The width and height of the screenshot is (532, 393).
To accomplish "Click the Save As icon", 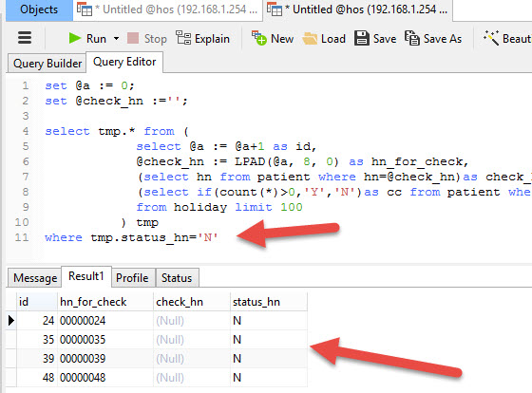I will (412, 38).
